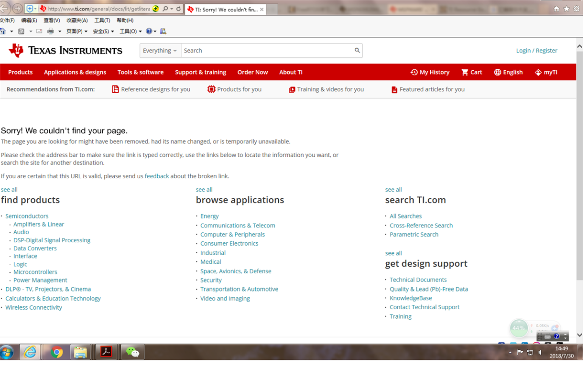Show hidden system tray icons

(x=510, y=353)
